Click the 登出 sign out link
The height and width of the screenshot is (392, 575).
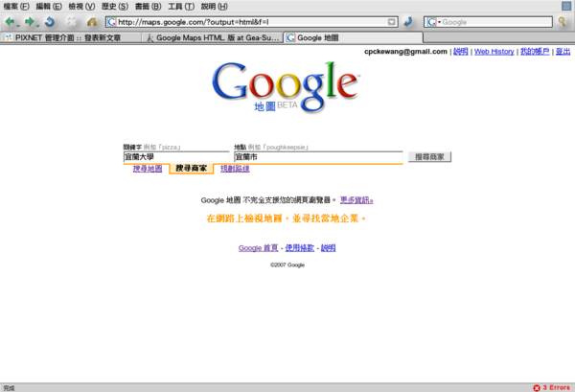tap(563, 52)
